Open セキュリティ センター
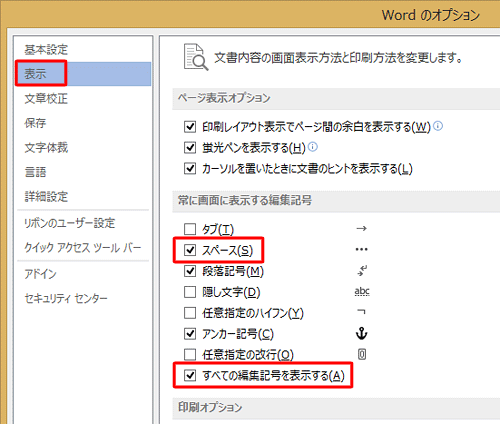Image resolution: width=500 pixels, height=424 pixels. (x=66, y=298)
